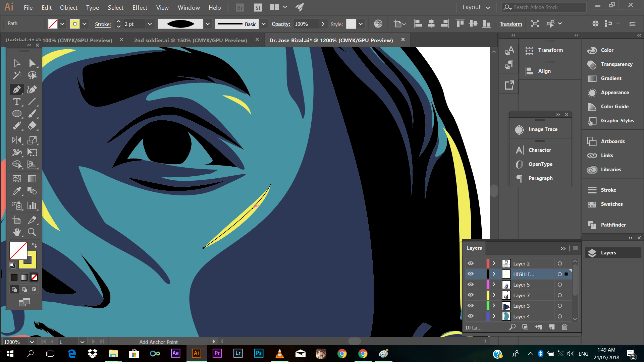Select the Lasso tool
The height and width of the screenshot is (362, 644).
pyautogui.click(x=32, y=75)
